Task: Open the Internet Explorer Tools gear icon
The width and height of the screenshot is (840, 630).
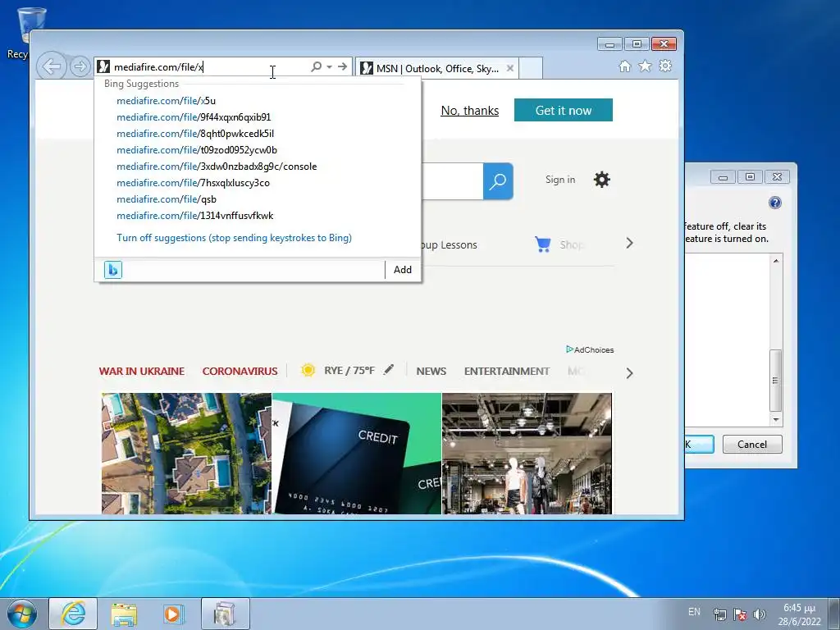Action: 665,66
